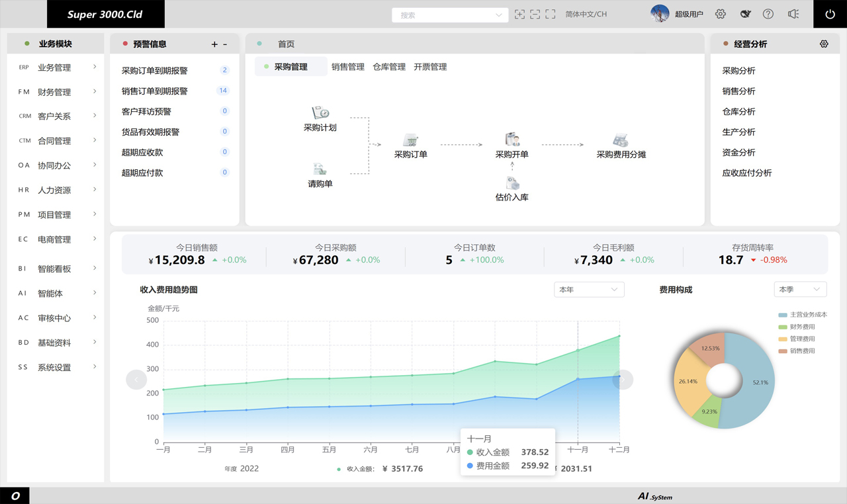Screen dimensions: 847x504
Task: Switch to the 开票管理 tab
Action: pos(430,67)
